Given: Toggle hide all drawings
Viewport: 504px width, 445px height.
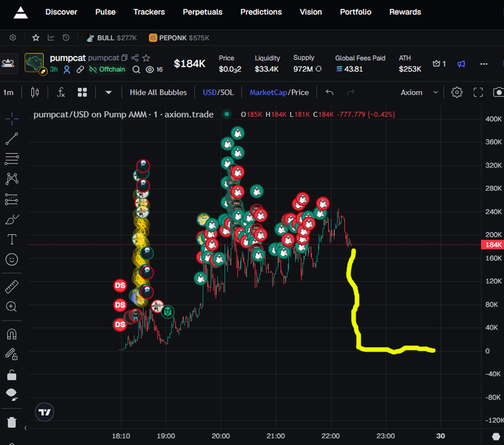Looking at the screenshot, I should [x=12, y=394].
